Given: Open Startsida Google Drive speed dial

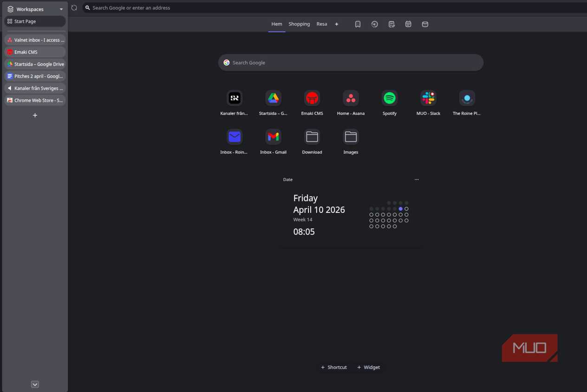Looking at the screenshot, I should [x=274, y=98].
